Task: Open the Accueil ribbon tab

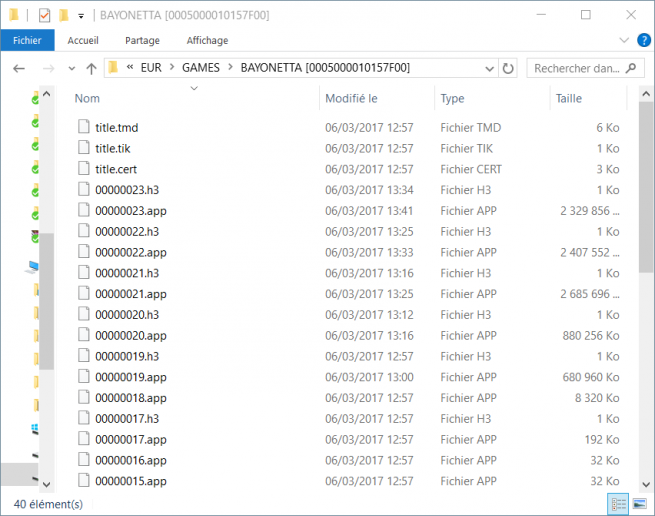Action: (83, 41)
